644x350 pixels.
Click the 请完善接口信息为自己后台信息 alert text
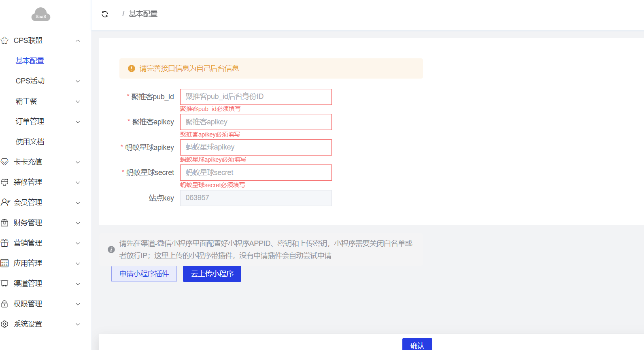(189, 68)
